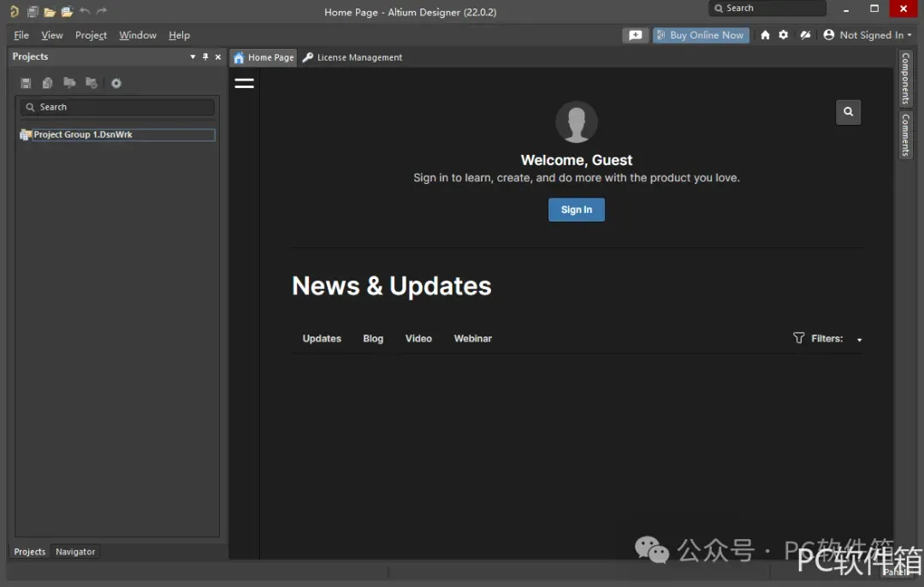The height and width of the screenshot is (587, 924).
Task: Click the feedback speech bubble icon
Action: [x=635, y=35]
